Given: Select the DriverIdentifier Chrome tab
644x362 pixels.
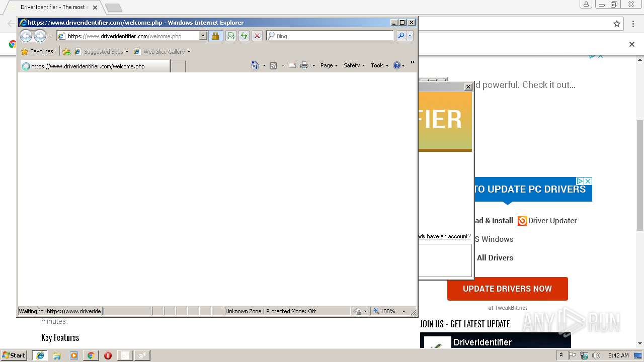Looking at the screenshot, I should tap(53, 7).
